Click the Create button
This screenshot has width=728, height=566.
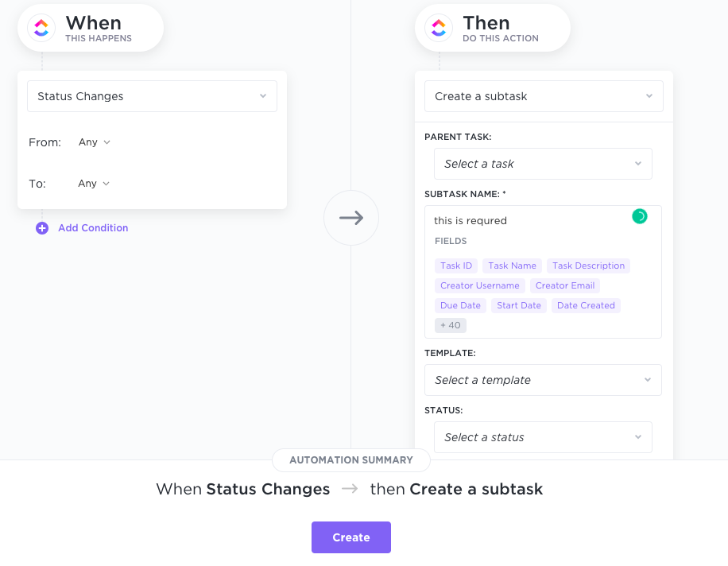350,537
